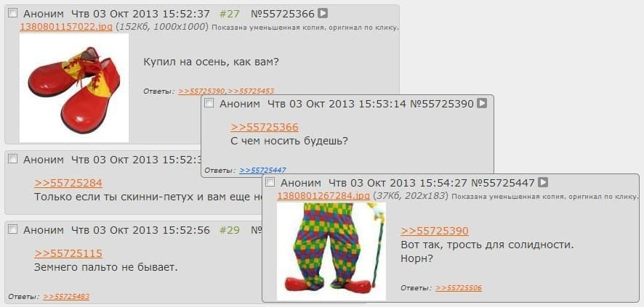Select the checkbox of post #29

click(x=13, y=229)
